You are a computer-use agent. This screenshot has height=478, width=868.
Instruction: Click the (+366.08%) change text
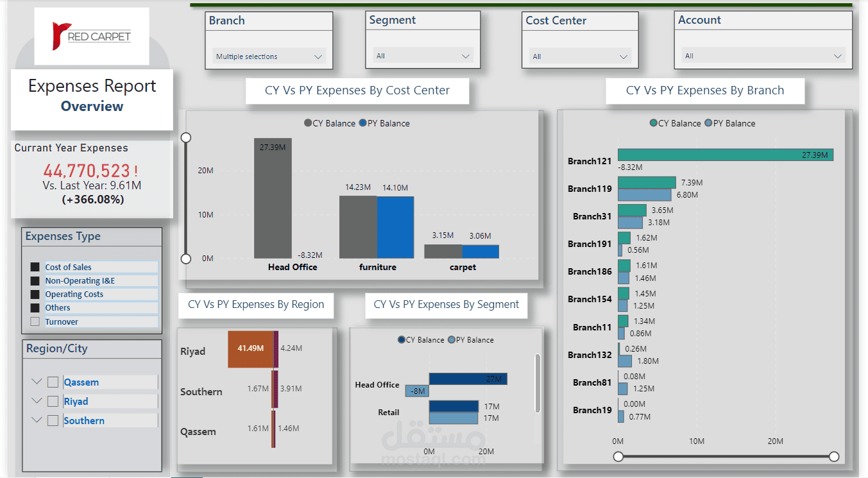tap(92, 200)
